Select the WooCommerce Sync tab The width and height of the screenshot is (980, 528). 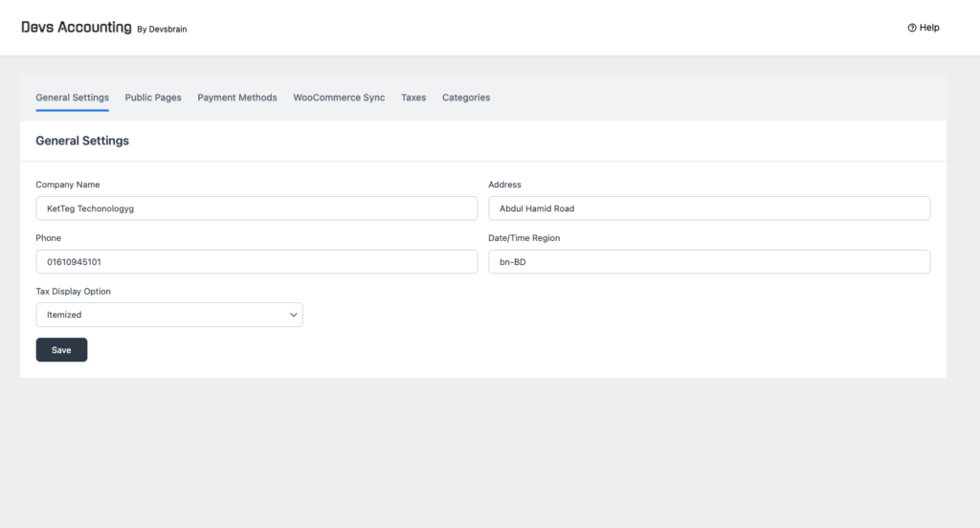[339, 98]
